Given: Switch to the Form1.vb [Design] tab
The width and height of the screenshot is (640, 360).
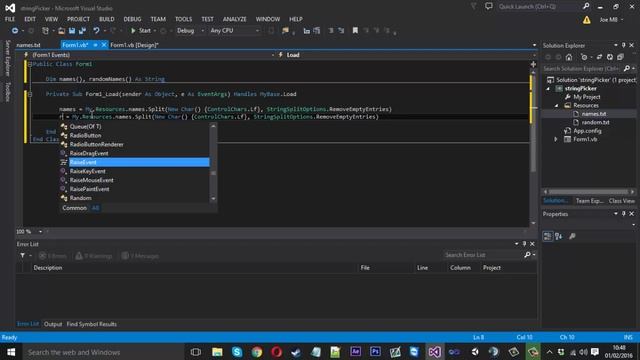Looking at the screenshot, I should pos(134,45).
